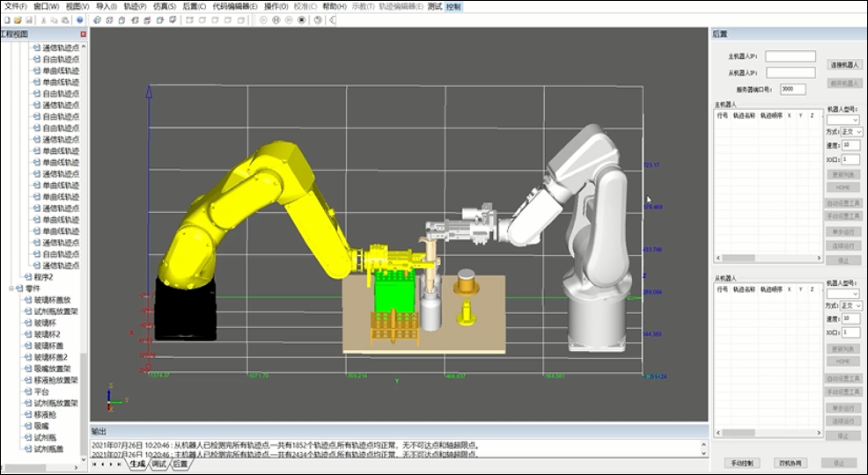Viewport: 868px width, 475px height.
Task: Select 程序2 in the project tree
Action: [44, 276]
